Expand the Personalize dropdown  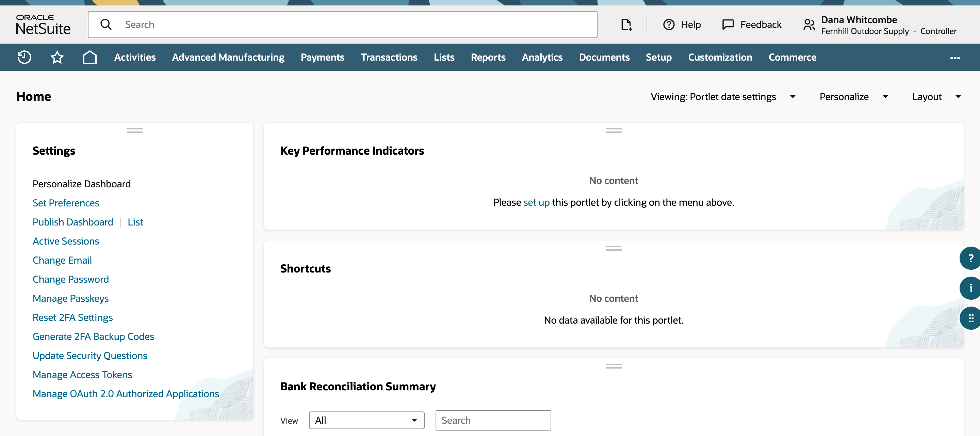pyautogui.click(x=854, y=97)
